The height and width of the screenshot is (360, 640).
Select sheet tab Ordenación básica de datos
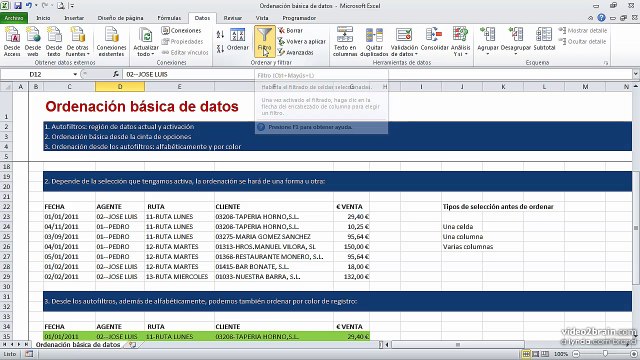(78, 344)
